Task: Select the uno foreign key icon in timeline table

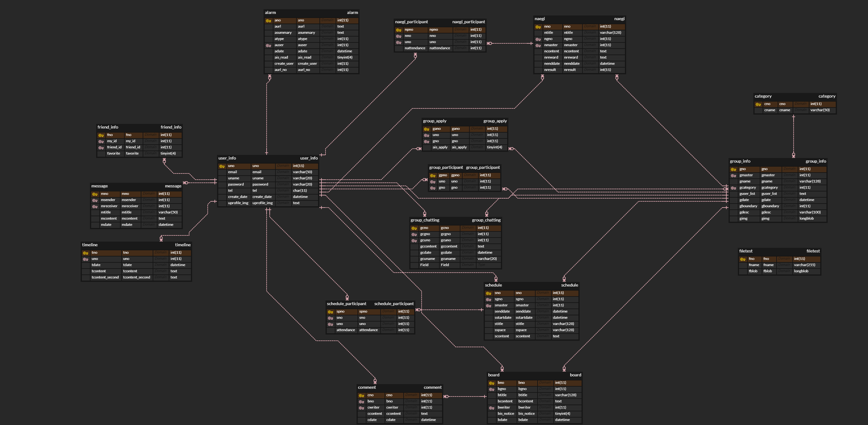Action: point(86,259)
